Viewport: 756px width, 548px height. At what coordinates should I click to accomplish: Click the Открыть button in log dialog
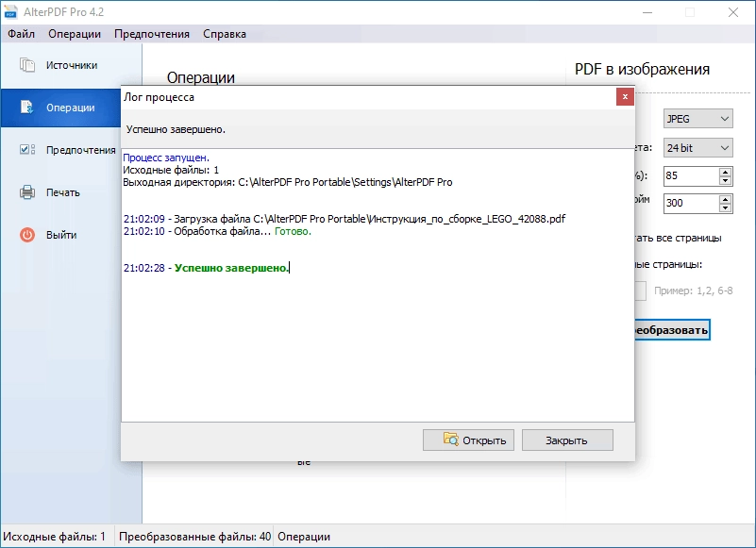pos(468,440)
